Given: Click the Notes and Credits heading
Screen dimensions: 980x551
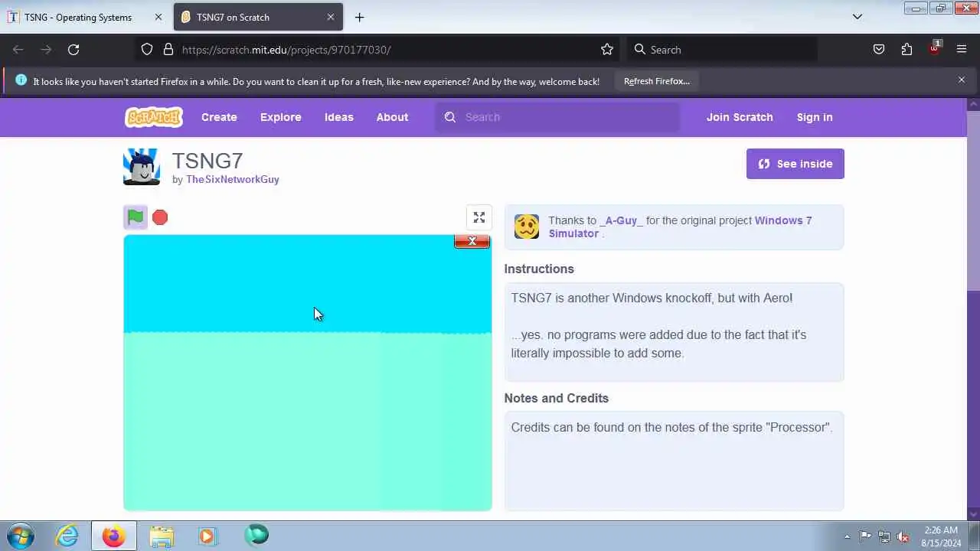Looking at the screenshot, I should tap(557, 398).
